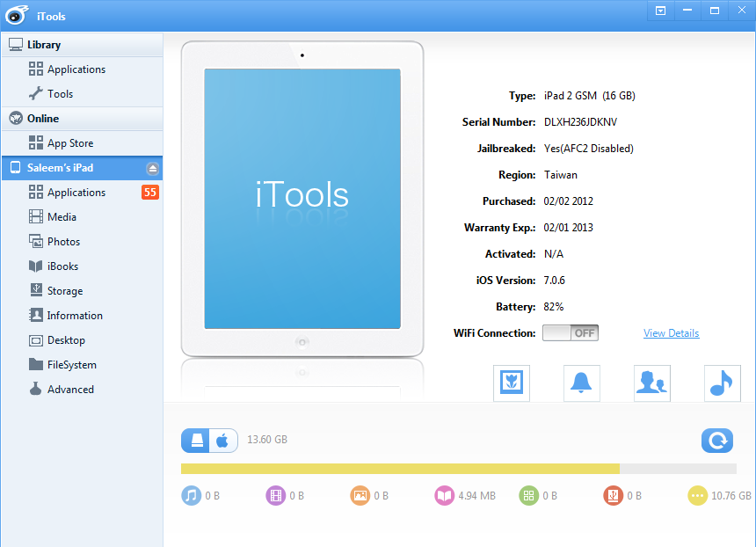Open Advanced section of the iPad
This screenshot has width=756, height=547.
point(82,390)
